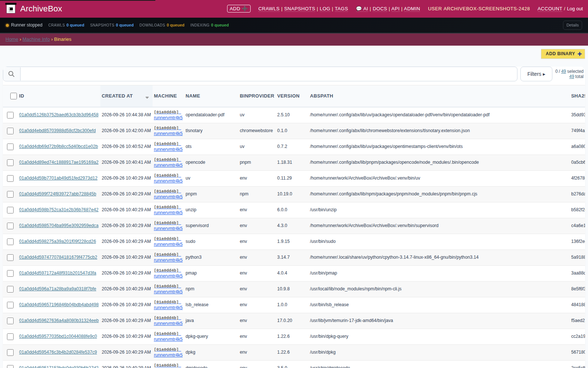Viewport: 588px width, 368px height.
Task: Open the Details panel button
Action: point(572,25)
